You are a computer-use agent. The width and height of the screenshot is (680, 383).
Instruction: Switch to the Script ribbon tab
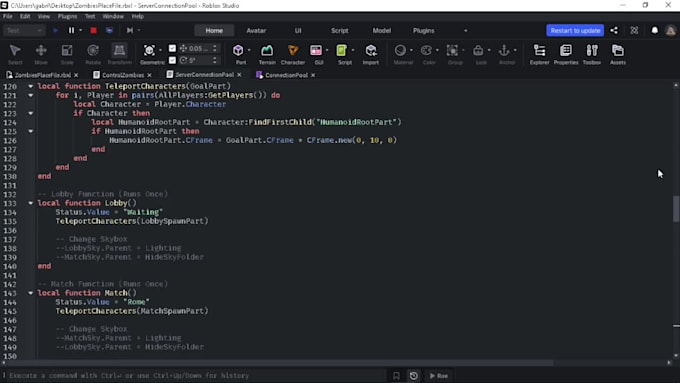pyautogui.click(x=340, y=31)
